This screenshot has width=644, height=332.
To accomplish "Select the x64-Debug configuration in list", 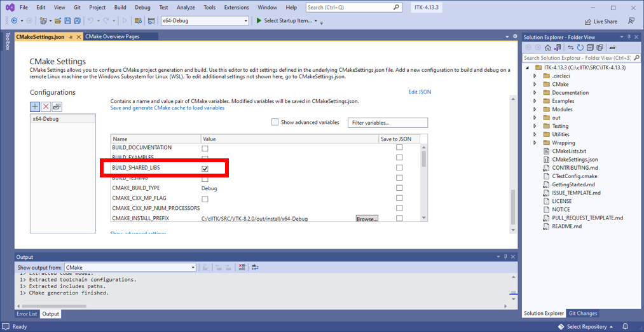I will (63, 118).
